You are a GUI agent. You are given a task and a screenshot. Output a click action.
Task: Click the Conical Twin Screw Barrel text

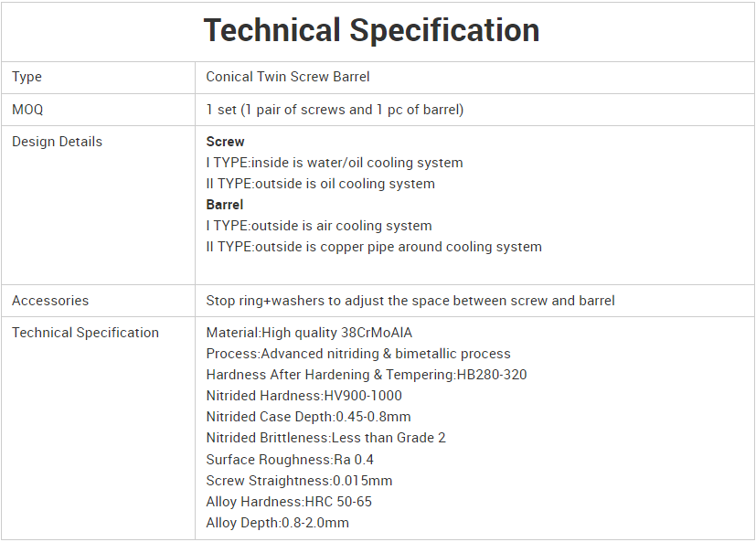pyautogui.click(x=287, y=77)
